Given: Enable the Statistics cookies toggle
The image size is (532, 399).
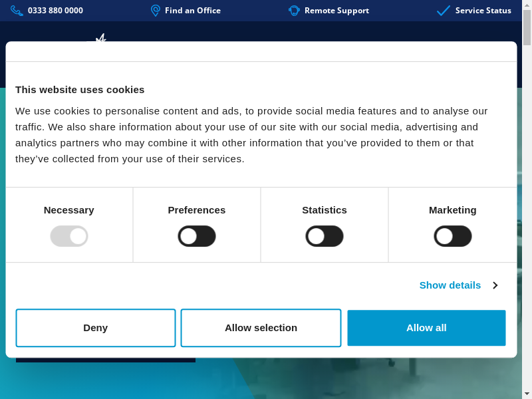Looking at the screenshot, I should click(x=325, y=236).
